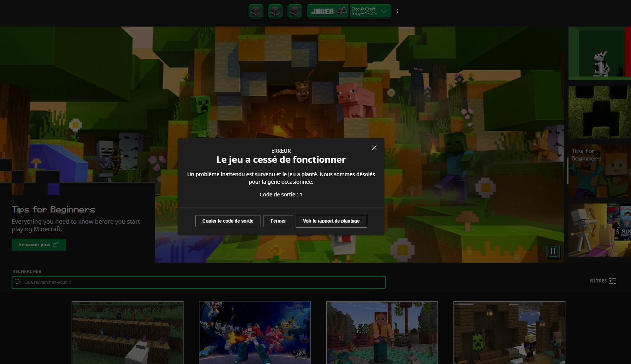Open the three-dot more options menu

397,11
